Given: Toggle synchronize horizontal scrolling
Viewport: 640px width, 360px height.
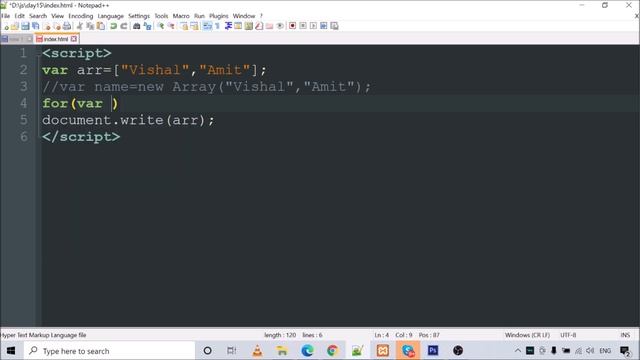Looking at the screenshot, I should pos(194,26).
